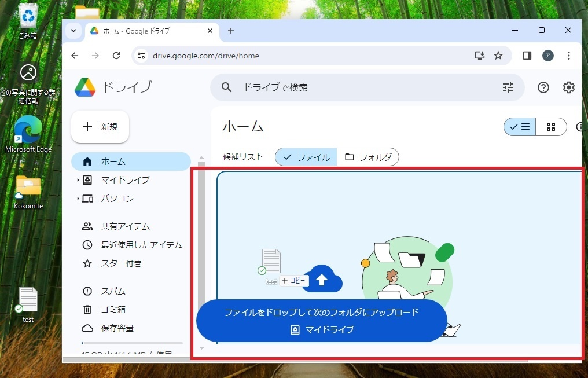Click the address bar URL

[x=206, y=56]
